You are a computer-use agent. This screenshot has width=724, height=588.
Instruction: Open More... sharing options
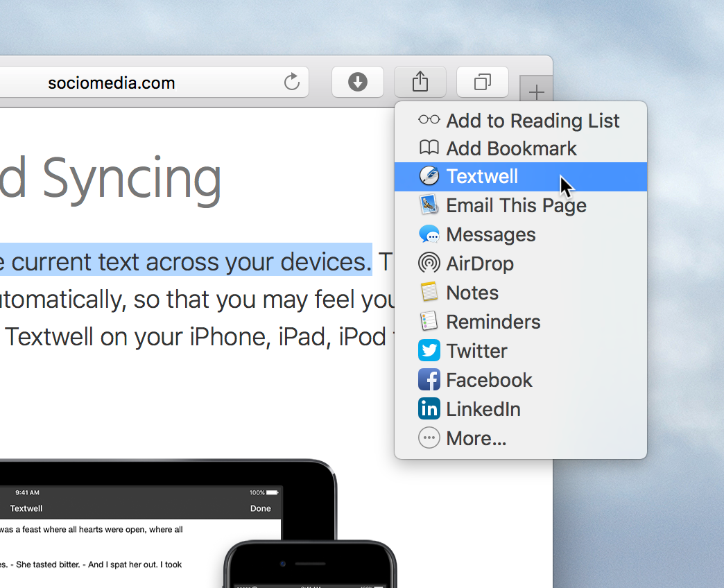520,438
